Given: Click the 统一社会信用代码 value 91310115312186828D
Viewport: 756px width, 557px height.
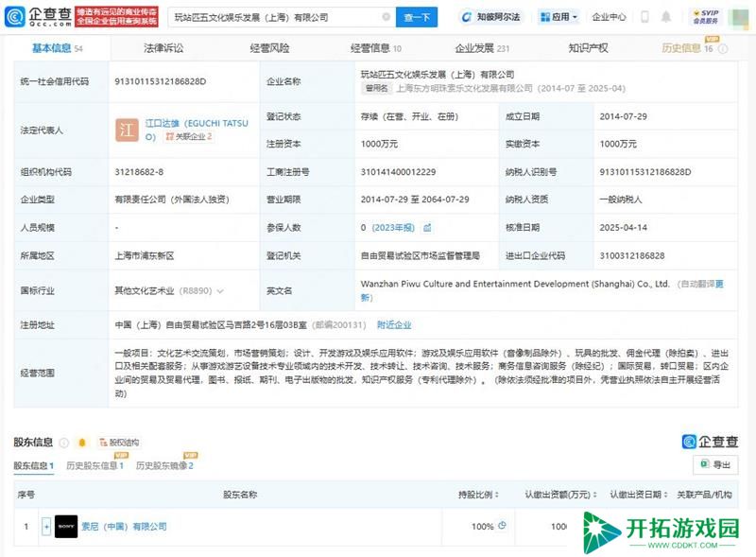Looking at the screenshot, I should pos(161,81).
